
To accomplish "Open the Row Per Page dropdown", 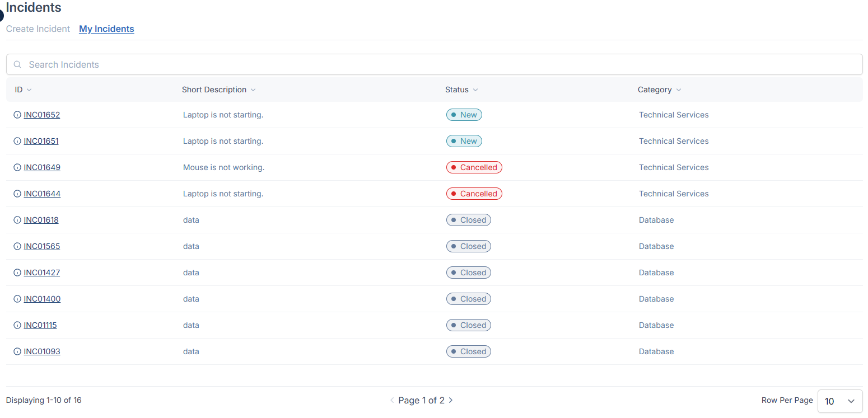I will pyautogui.click(x=839, y=401).
